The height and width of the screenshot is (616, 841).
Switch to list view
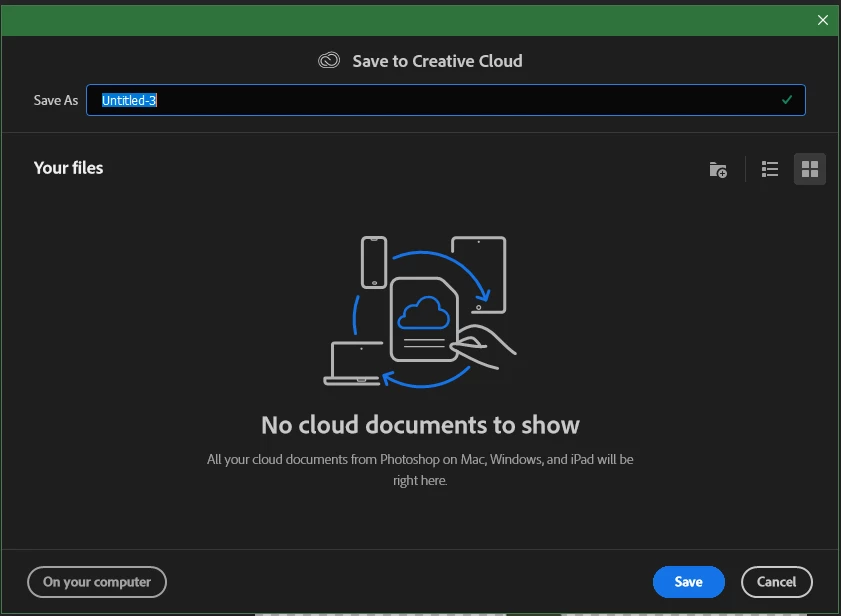(x=770, y=170)
